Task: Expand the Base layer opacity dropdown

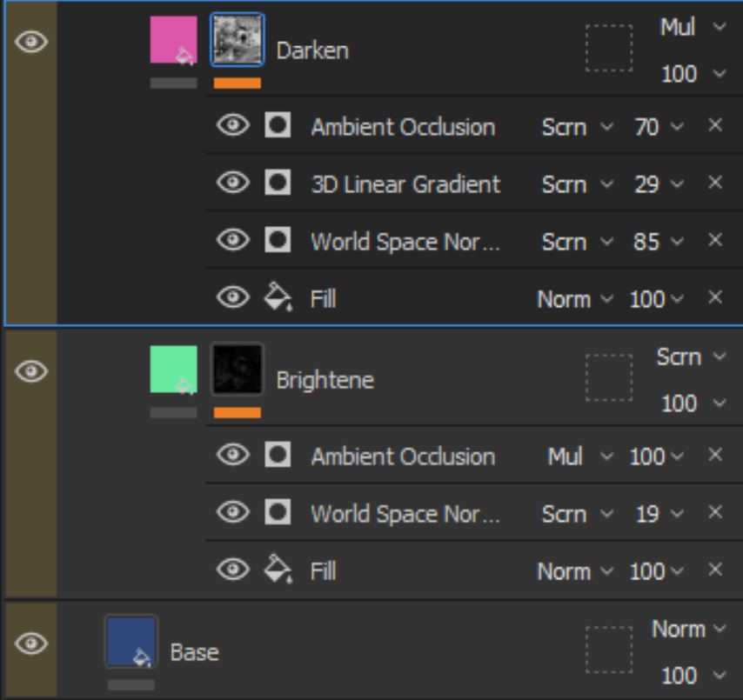Action: [x=693, y=676]
